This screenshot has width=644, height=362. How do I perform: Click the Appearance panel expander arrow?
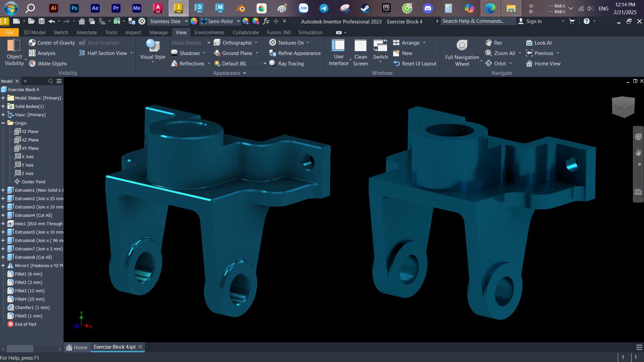tap(245, 73)
